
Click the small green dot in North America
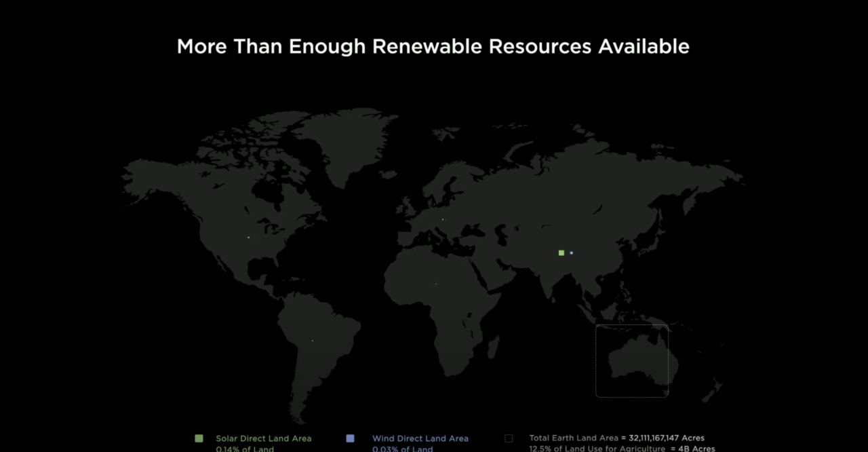pyautogui.click(x=249, y=238)
